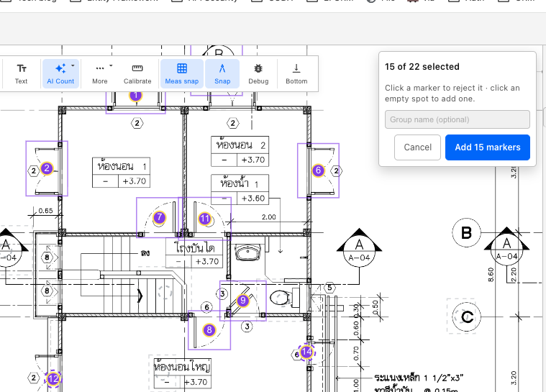
Task: Reject marker number 6
Action: [318, 170]
